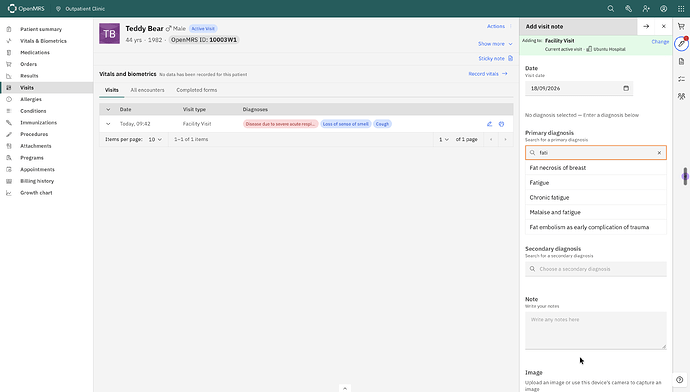
Task: Click the help question mark icon
Action: click(x=680, y=380)
